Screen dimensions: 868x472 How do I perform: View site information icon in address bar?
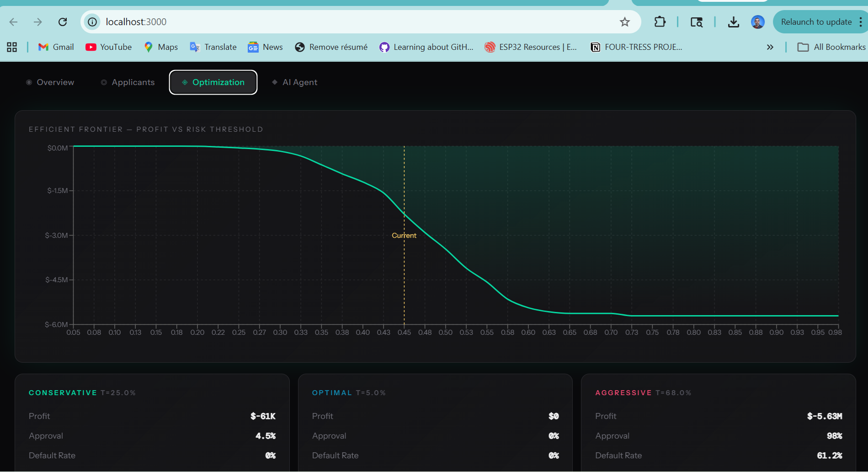93,22
